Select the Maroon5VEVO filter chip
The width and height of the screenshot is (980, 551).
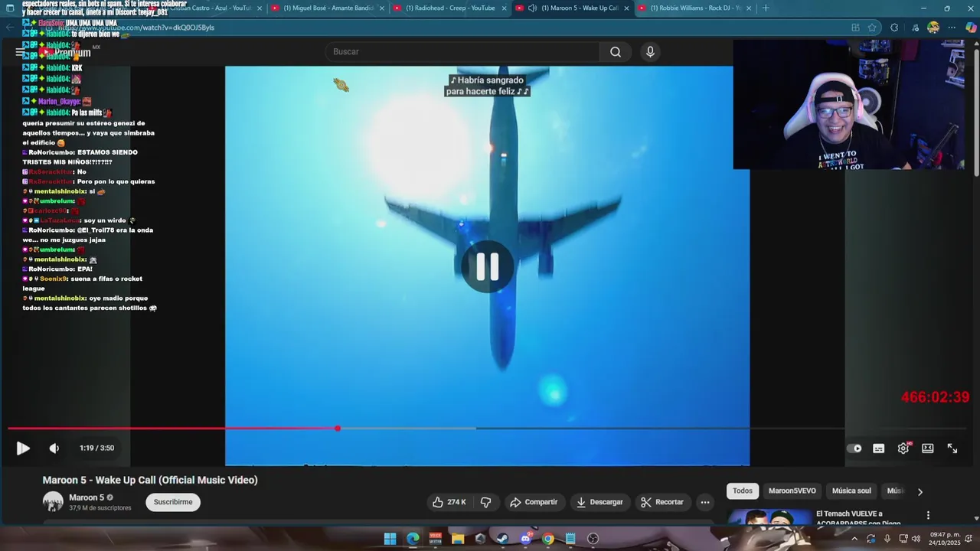(792, 491)
